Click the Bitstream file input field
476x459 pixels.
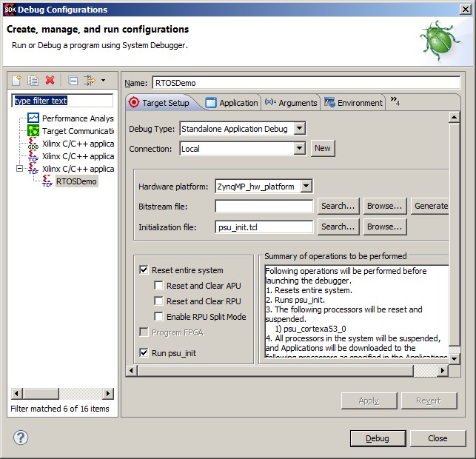tap(264, 206)
